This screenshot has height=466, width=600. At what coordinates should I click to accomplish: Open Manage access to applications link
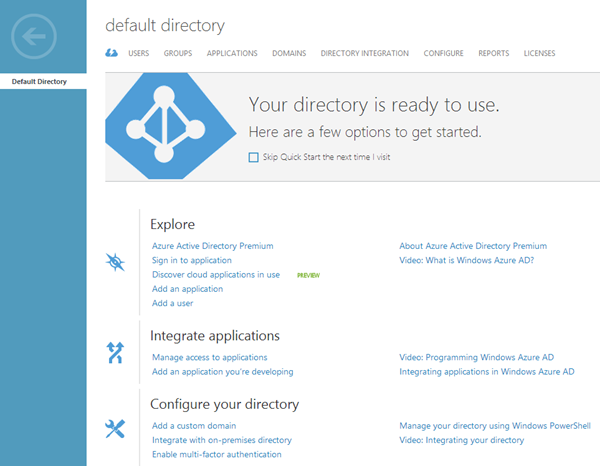210,357
